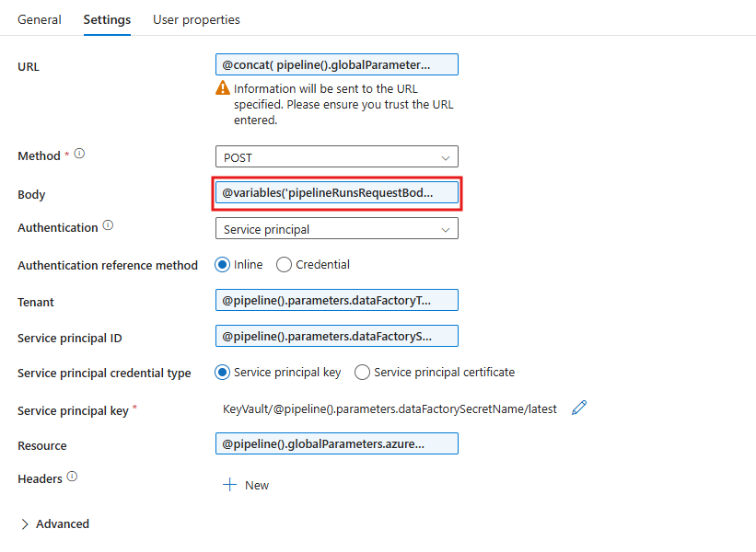Open the User properties tab
The width and height of the screenshot is (756, 552).
point(196,18)
